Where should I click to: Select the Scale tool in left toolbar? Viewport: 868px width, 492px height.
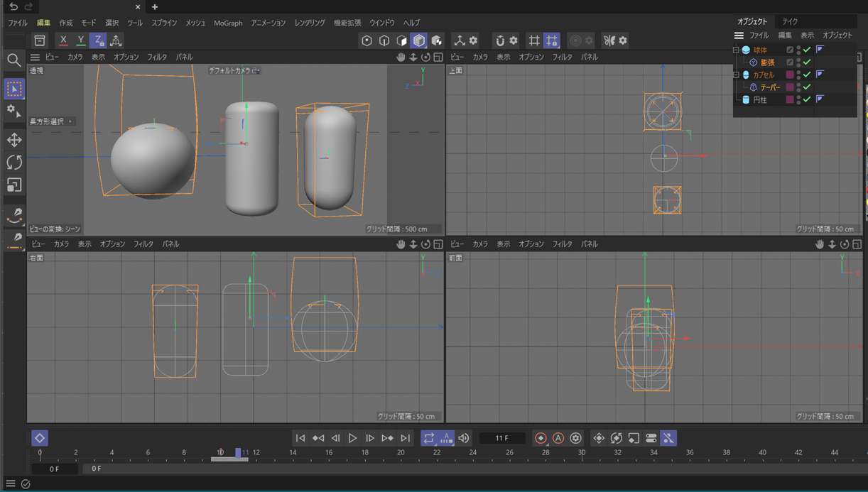click(x=13, y=185)
